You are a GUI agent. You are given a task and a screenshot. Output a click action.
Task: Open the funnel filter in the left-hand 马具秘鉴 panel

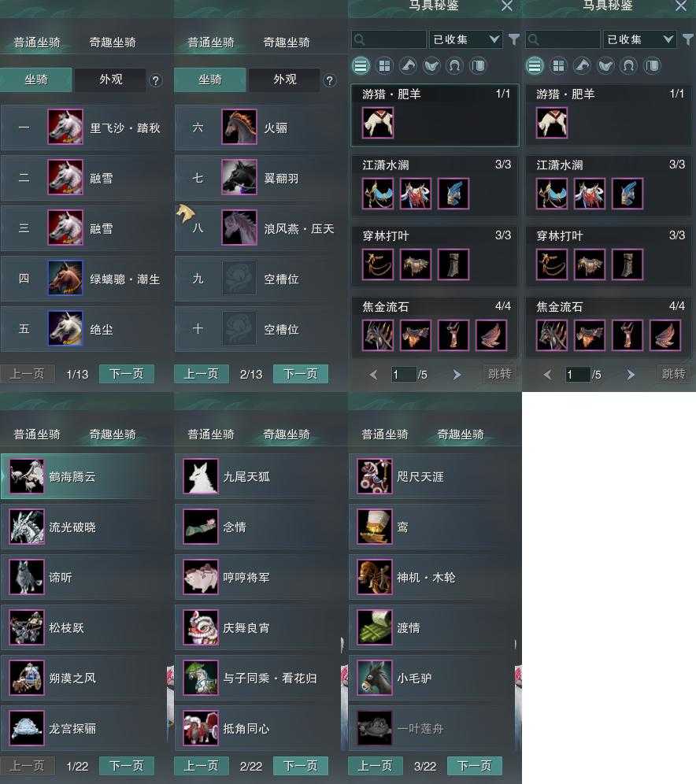tap(513, 39)
